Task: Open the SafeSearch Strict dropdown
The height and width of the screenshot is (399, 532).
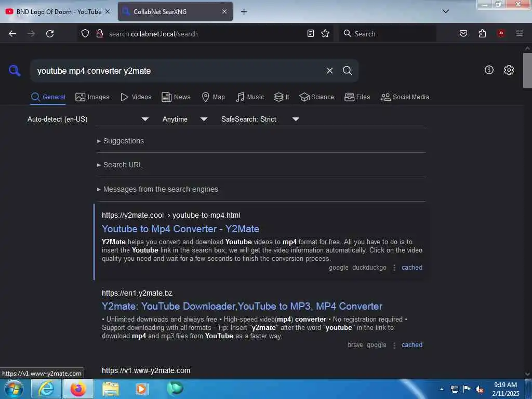Action: click(x=260, y=119)
